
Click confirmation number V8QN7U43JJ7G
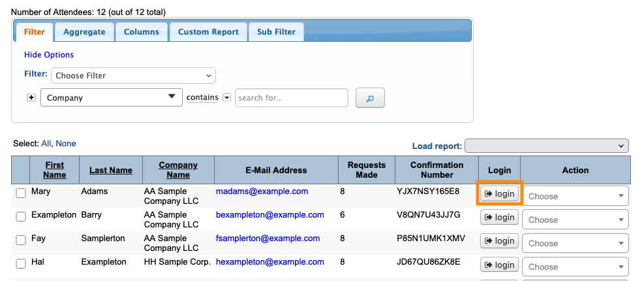tap(429, 215)
